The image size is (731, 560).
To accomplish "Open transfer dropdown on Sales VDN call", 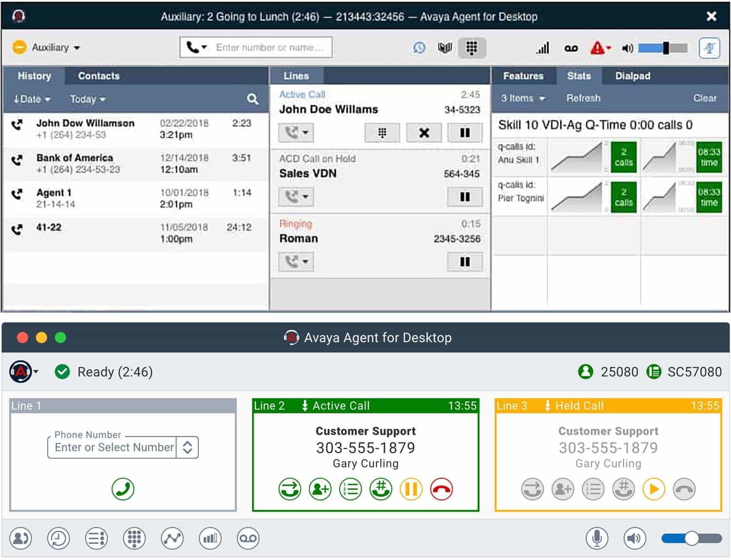I will pos(296,197).
